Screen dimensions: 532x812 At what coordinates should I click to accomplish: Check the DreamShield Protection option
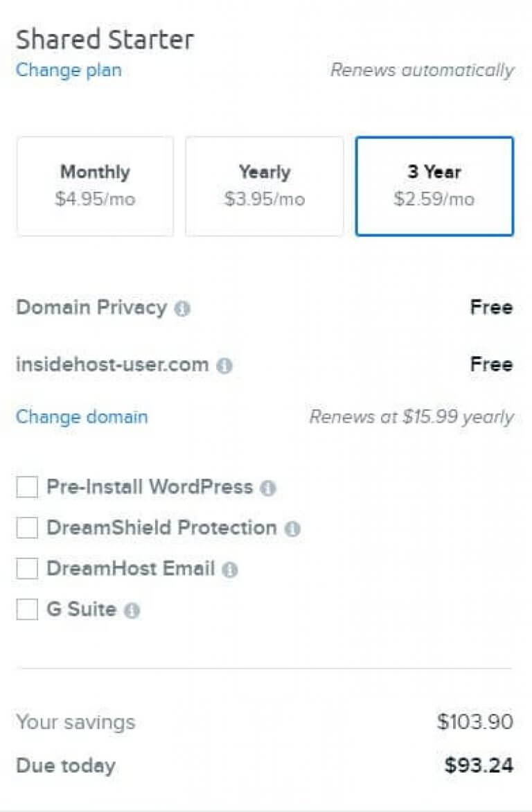tap(26, 528)
